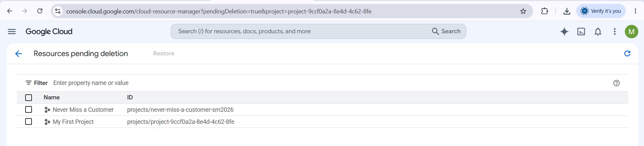Click the Search button

pyautogui.click(x=446, y=31)
